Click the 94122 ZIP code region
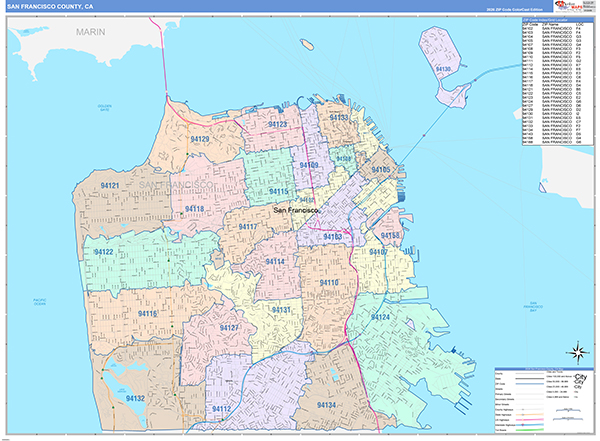Screen dimensions: 600x441 click(x=104, y=253)
